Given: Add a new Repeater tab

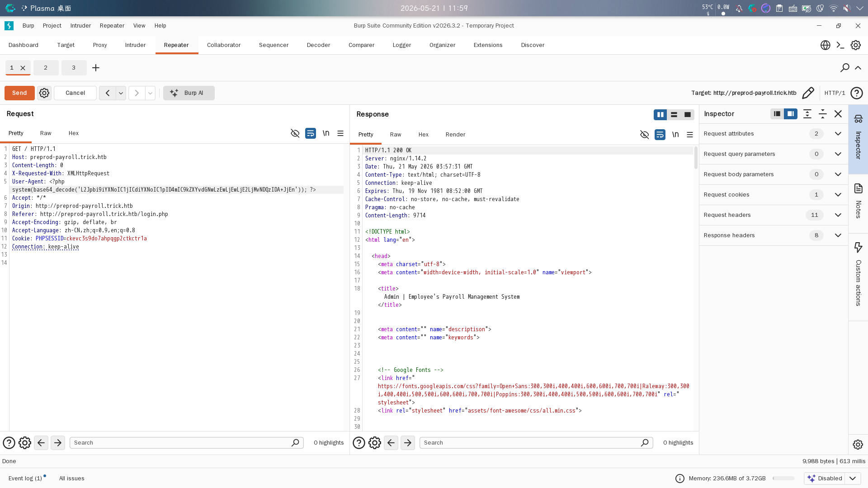Looking at the screenshot, I should point(96,68).
